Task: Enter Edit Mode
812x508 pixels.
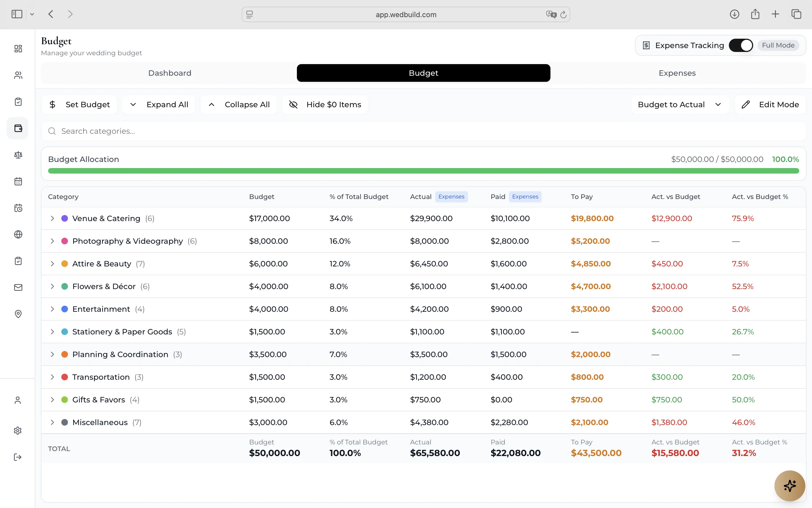Action: coord(770,104)
